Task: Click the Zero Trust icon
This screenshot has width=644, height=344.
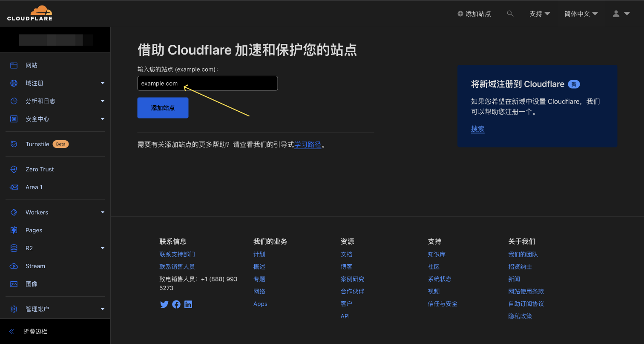Action: pos(14,169)
